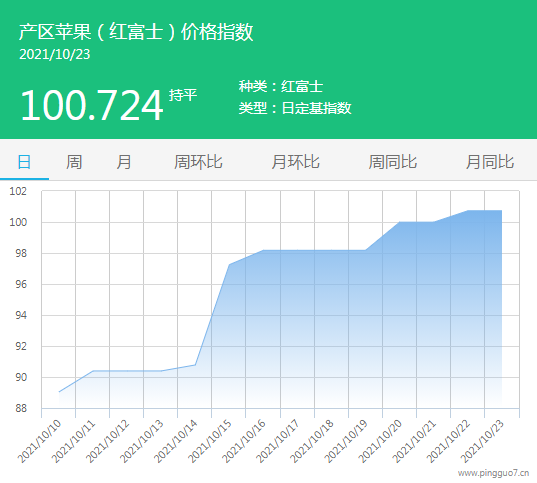This screenshot has height=483, width=537.
Task: Select the 月同比 tab
Action: pyautogui.click(x=490, y=162)
